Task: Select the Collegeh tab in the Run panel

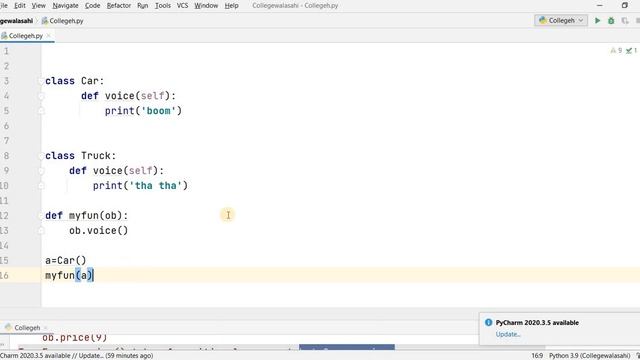Action: 27,328
